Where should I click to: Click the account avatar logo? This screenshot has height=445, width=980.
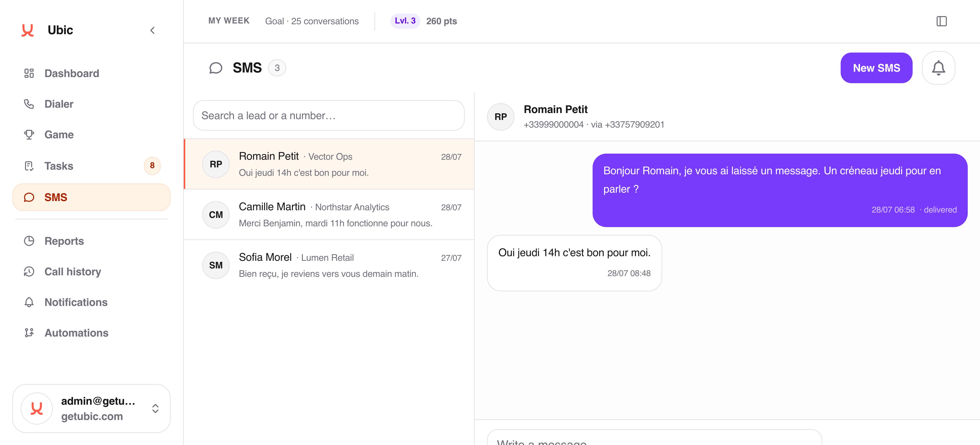tap(36, 408)
